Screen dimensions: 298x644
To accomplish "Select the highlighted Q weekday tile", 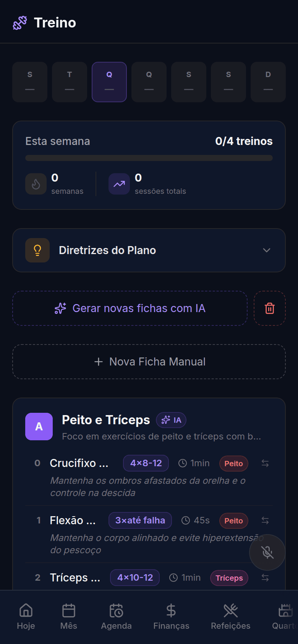I will point(109,82).
